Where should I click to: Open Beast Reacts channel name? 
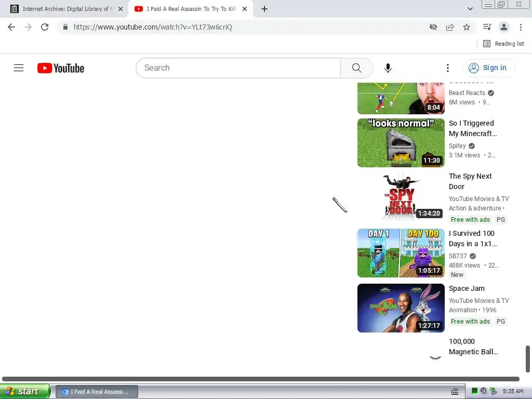pyautogui.click(x=467, y=93)
